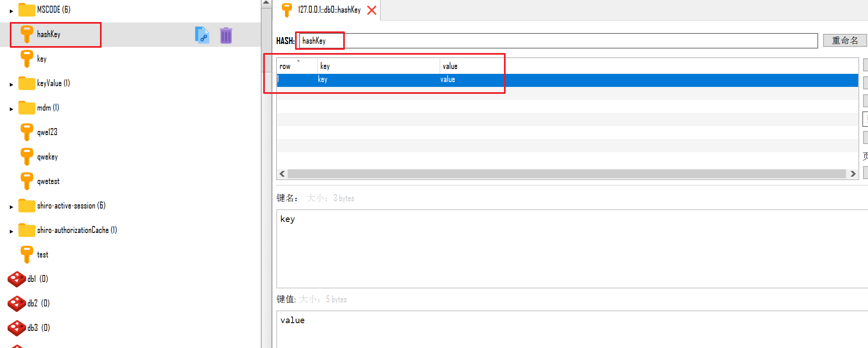Click the keyValue folder icon
Image resolution: width=868 pixels, height=348 pixels.
27,83
